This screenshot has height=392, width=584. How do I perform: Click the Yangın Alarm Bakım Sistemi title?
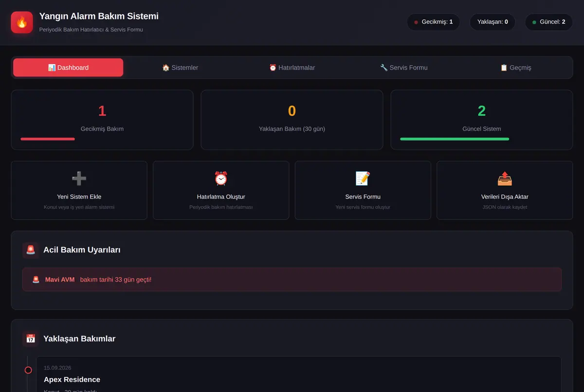[x=99, y=16]
